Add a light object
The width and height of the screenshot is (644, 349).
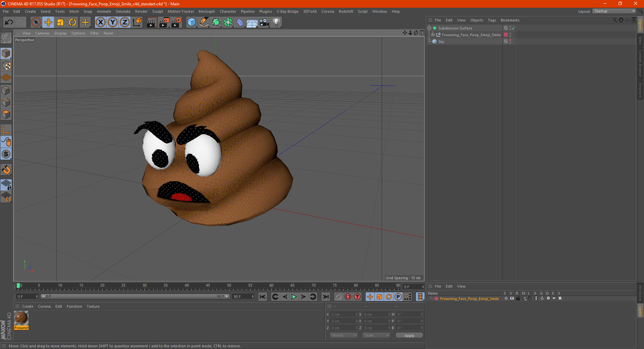276,22
